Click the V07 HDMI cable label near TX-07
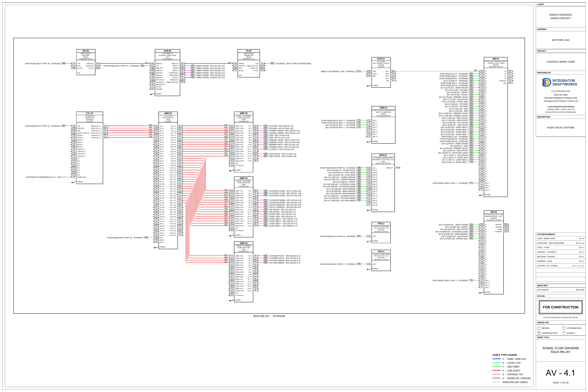 pyautogui.click(x=230, y=63)
